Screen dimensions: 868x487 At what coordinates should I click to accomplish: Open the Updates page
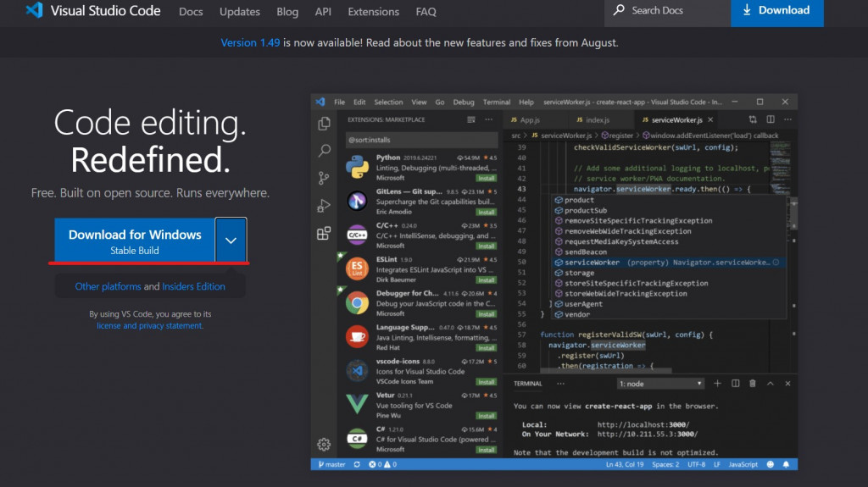tap(240, 12)
